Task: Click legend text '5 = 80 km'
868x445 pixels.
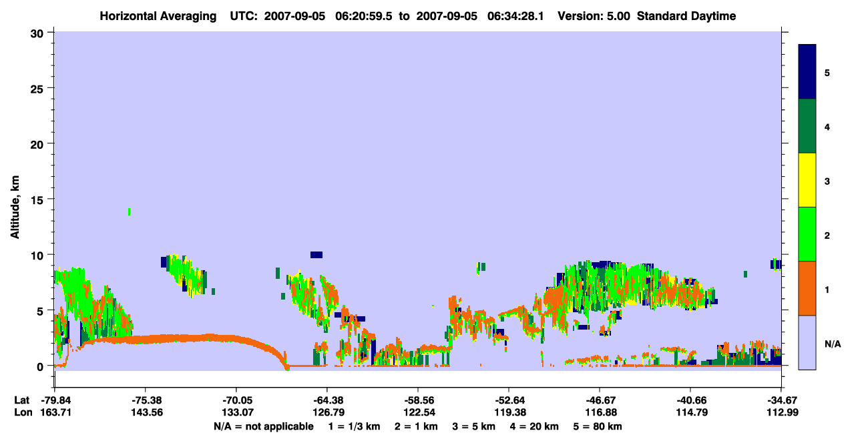Action: tap(598, 426)
